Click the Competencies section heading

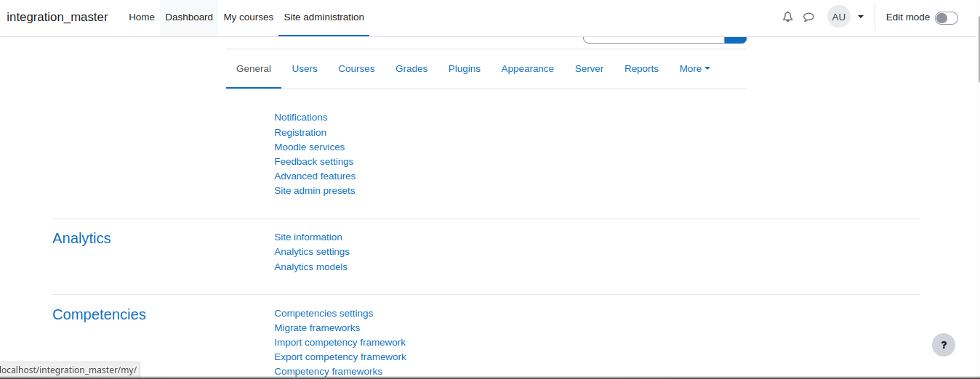tap(99, 314)
